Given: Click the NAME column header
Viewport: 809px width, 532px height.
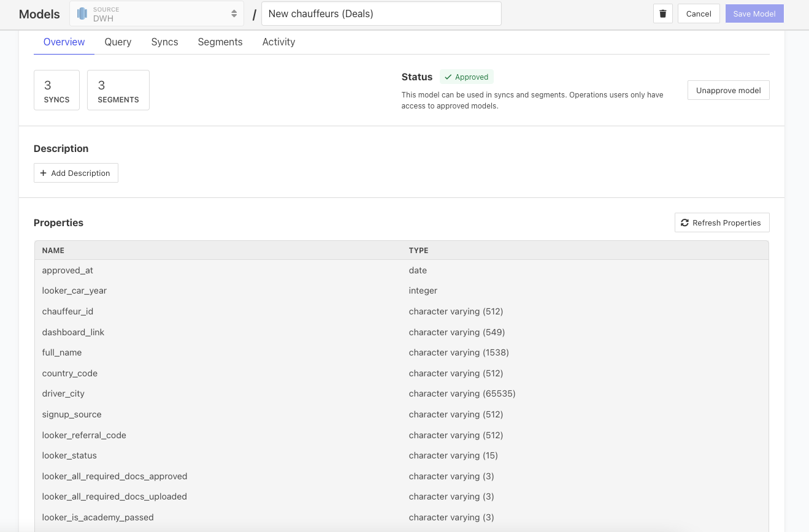Looking at the screenshot, I should pos(53,250).
